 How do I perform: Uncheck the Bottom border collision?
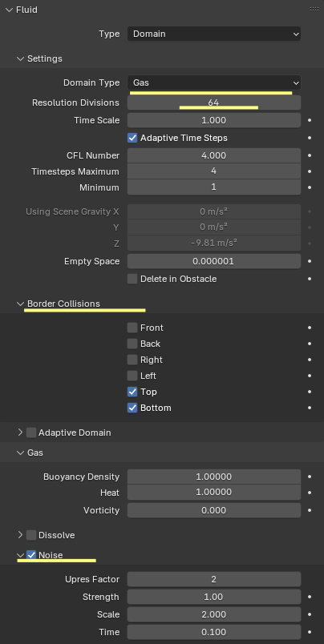pyautogui.click(x=132, y=408)
